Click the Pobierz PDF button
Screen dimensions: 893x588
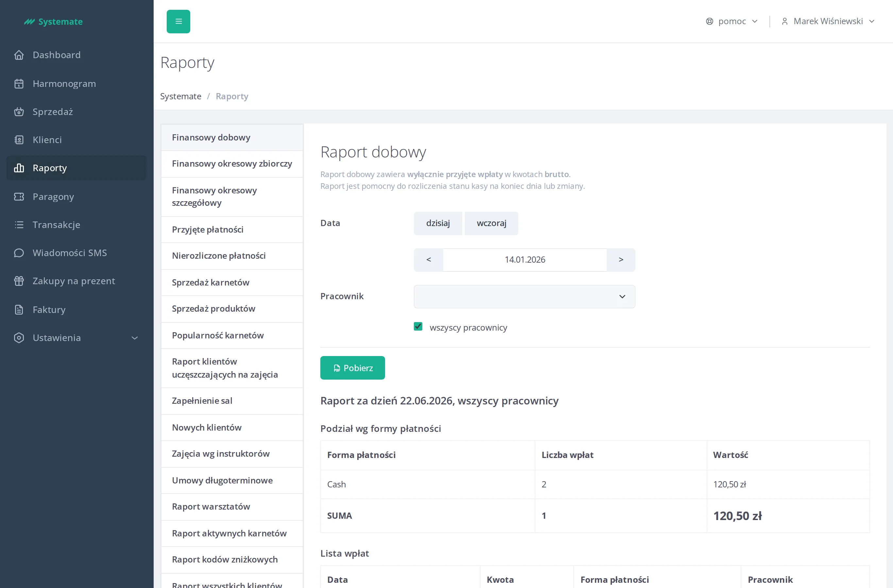pyautogui.click(x=352, y=368)
